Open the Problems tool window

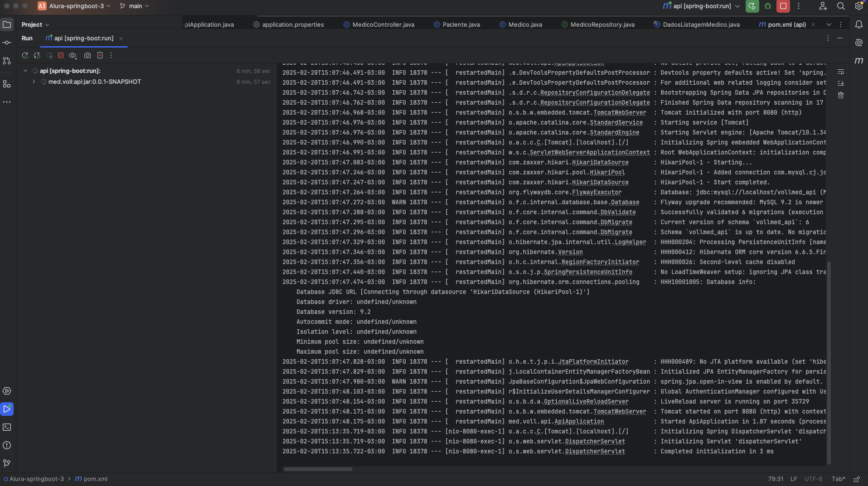click(x=7, y=445)
